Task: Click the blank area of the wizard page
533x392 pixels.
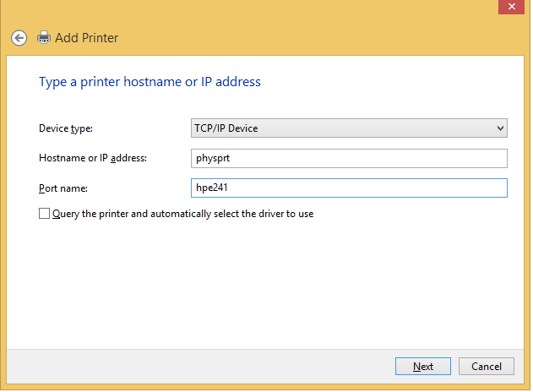Action: coord(270,287)
